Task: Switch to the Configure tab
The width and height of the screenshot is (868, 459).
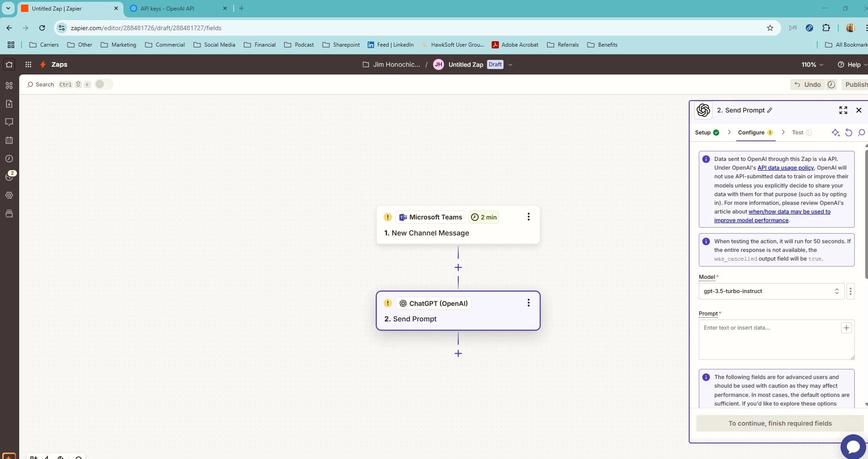Action: point(755,133)
